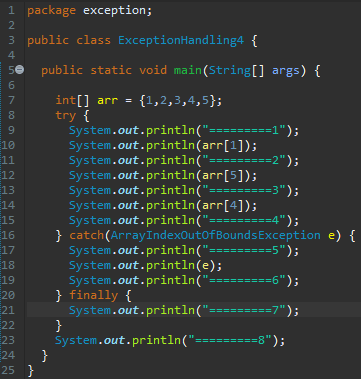Click line number 12 in gutter
This screenshot has width=361, height=379.
tap(8, 175)
